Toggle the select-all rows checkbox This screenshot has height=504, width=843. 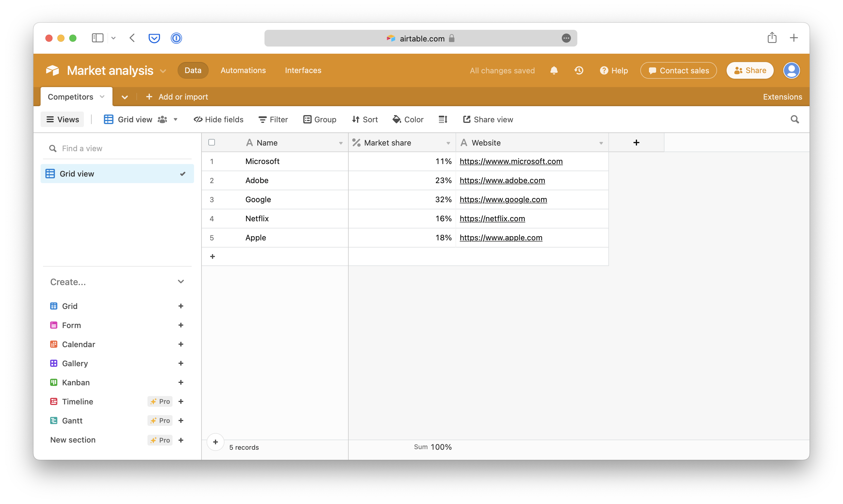click(211, 142)
